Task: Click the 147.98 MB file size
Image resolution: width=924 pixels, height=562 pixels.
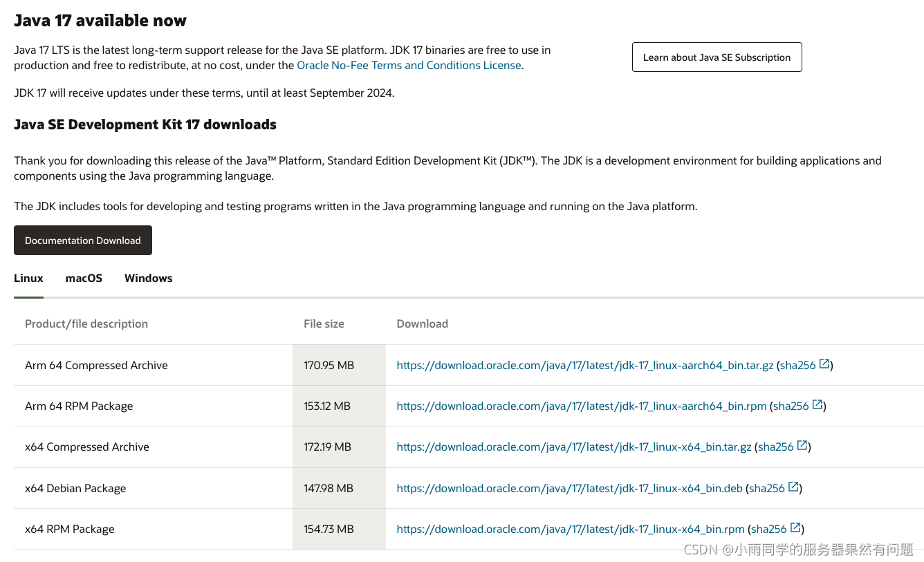Action: [329, 488]
